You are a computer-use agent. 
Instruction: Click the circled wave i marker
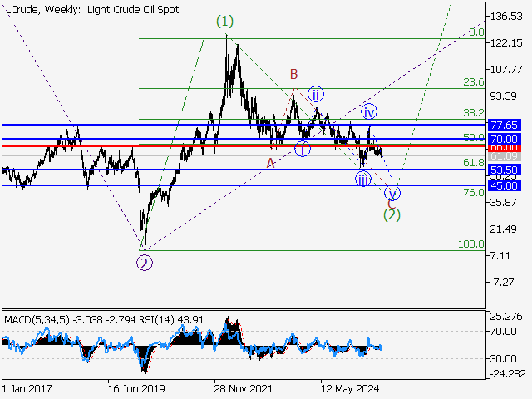(303, 149)
